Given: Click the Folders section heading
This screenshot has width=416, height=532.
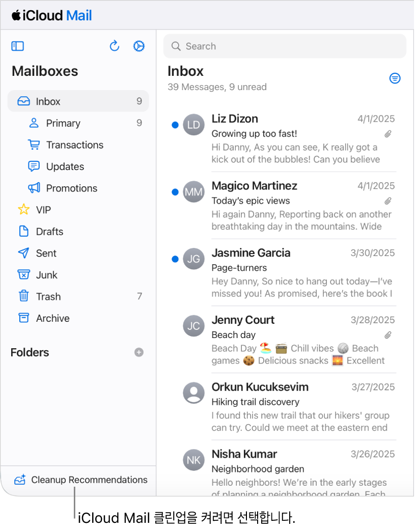Looking at the screenshot, I should [x=30, y=352].
